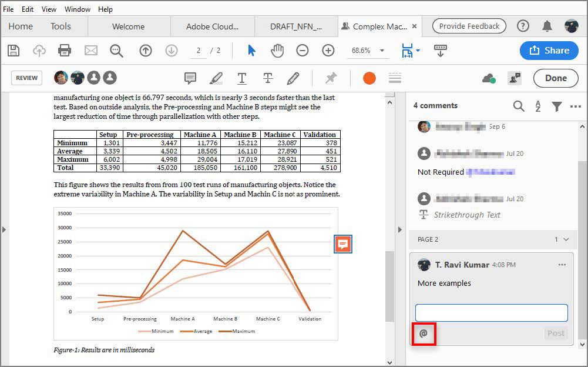
Task: Open comments pane options menu
Action: [575, 106]
